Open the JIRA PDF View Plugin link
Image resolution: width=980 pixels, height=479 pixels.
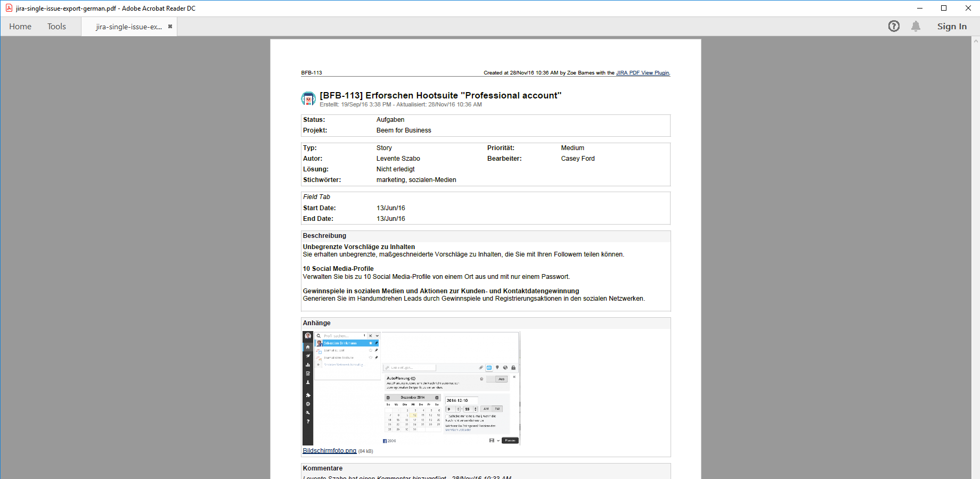[642, 73]
